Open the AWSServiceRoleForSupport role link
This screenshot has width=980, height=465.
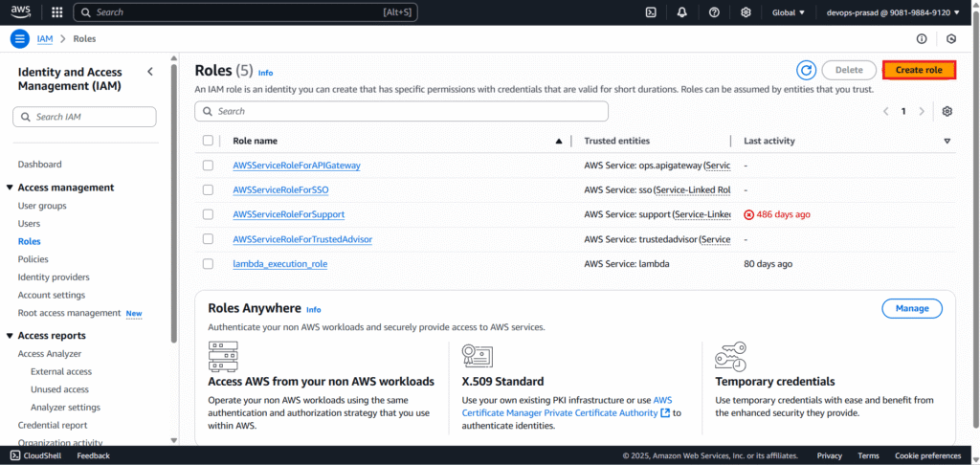coord(289,214)
